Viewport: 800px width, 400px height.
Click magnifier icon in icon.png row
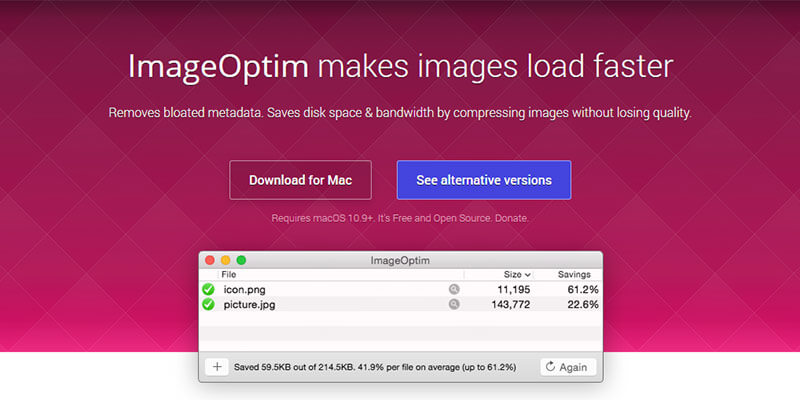454,289
